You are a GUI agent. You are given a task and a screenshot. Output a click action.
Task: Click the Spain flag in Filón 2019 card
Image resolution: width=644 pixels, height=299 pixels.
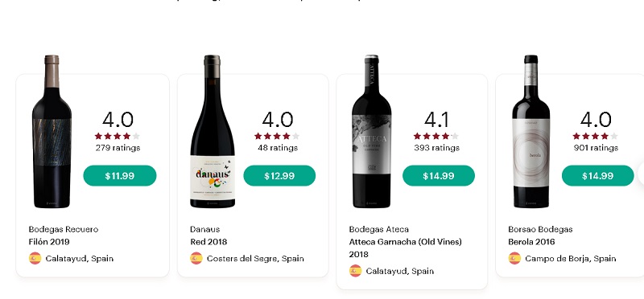click(x=35, y=258)
